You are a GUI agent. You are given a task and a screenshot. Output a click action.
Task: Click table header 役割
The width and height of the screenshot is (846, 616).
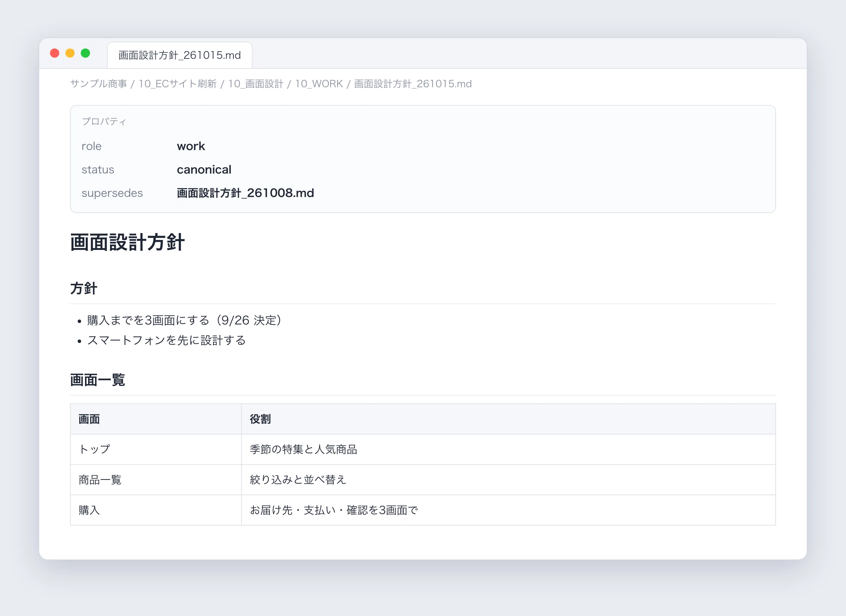coord(508,419)
